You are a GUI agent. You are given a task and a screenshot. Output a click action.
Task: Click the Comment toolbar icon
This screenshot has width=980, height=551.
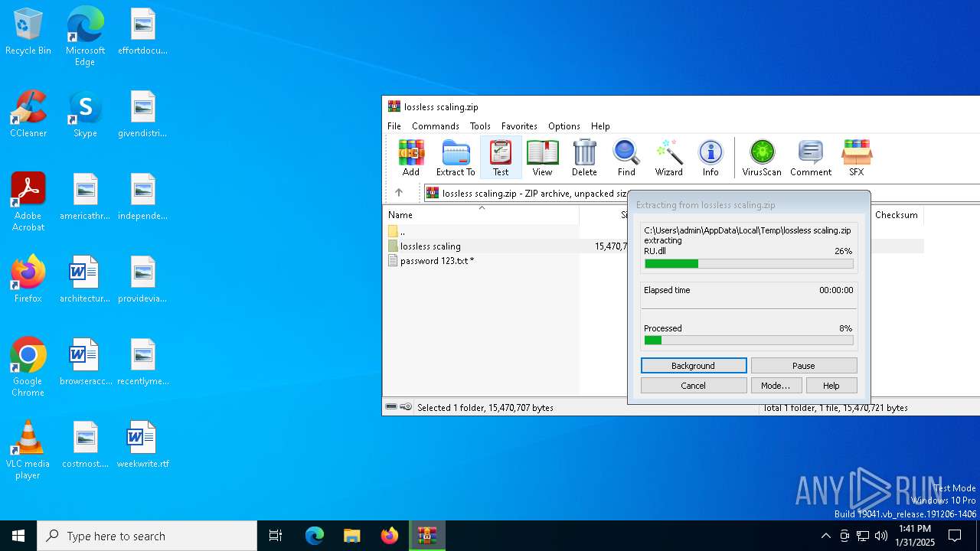[x=811, y=158]
